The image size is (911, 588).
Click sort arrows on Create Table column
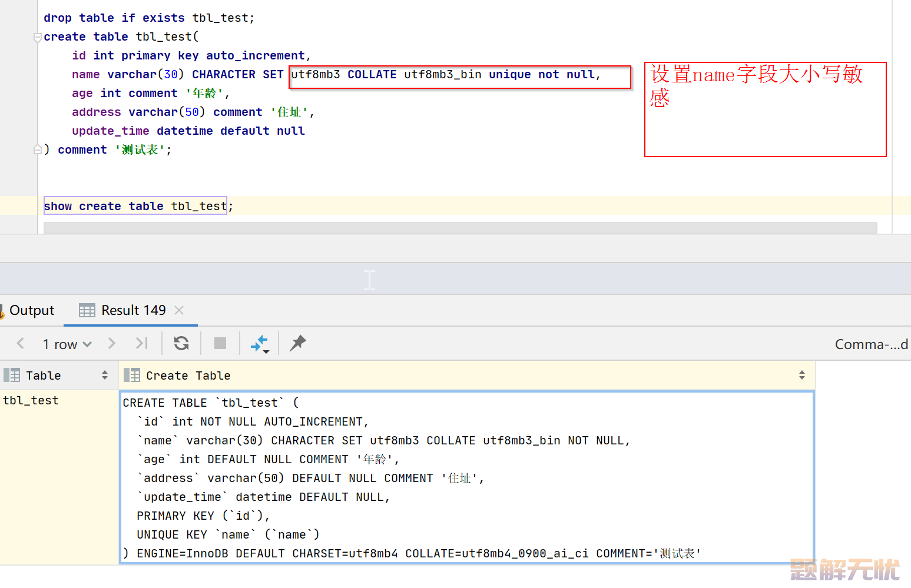click(802, 376)
